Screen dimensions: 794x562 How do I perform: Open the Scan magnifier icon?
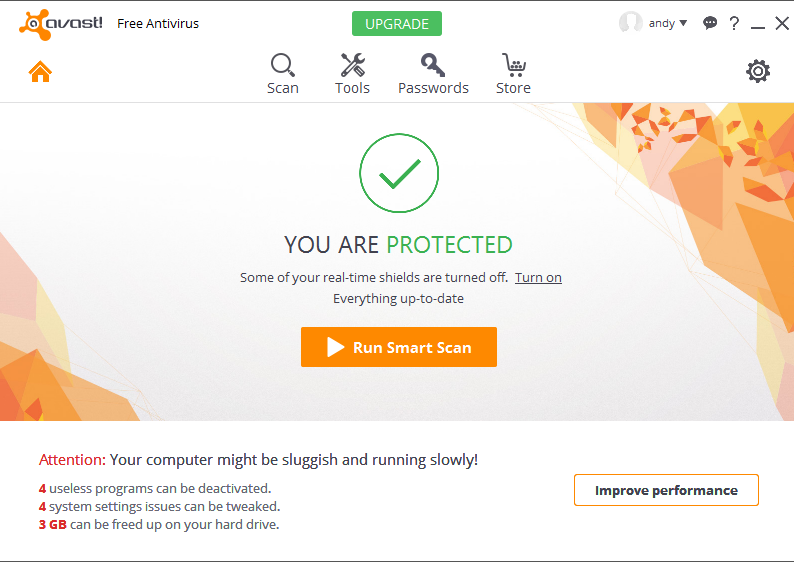pos(283,65)
